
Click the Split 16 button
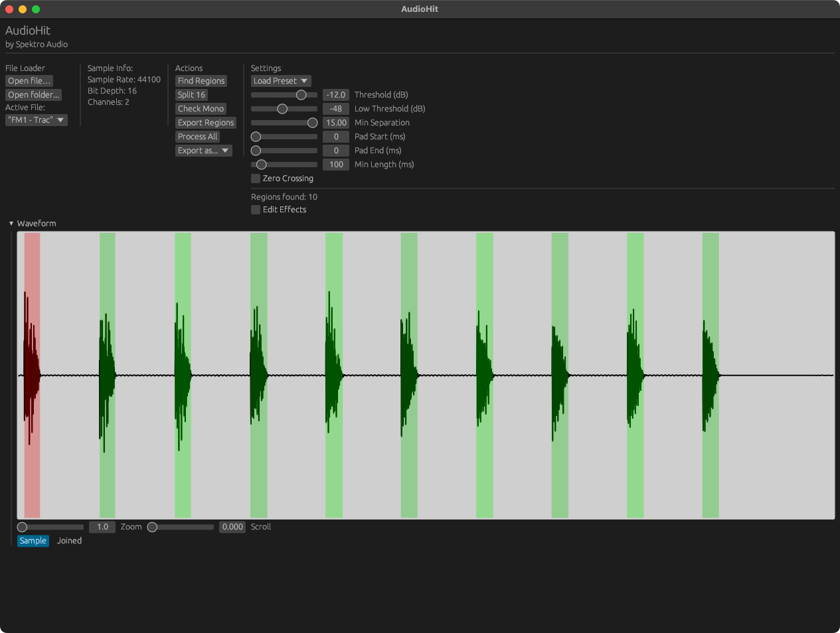pyautogui.click(x=191, y=95)
